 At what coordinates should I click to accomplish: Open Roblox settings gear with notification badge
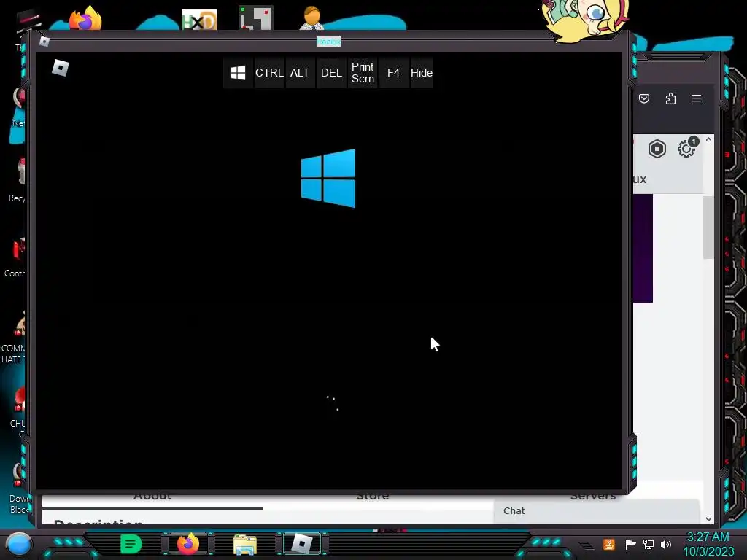tap(686, 148)
